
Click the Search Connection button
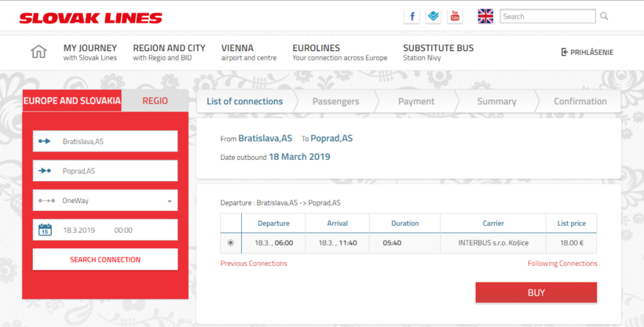pyautogui.click(x=105, y=260)
